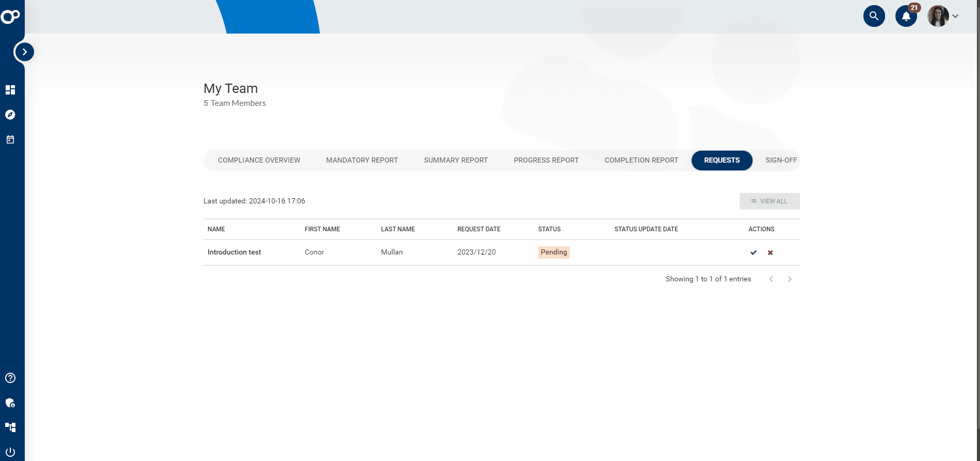The image size is (980, 461).
Task: Reject Introduction test request with X
Action: pos(770,252)
